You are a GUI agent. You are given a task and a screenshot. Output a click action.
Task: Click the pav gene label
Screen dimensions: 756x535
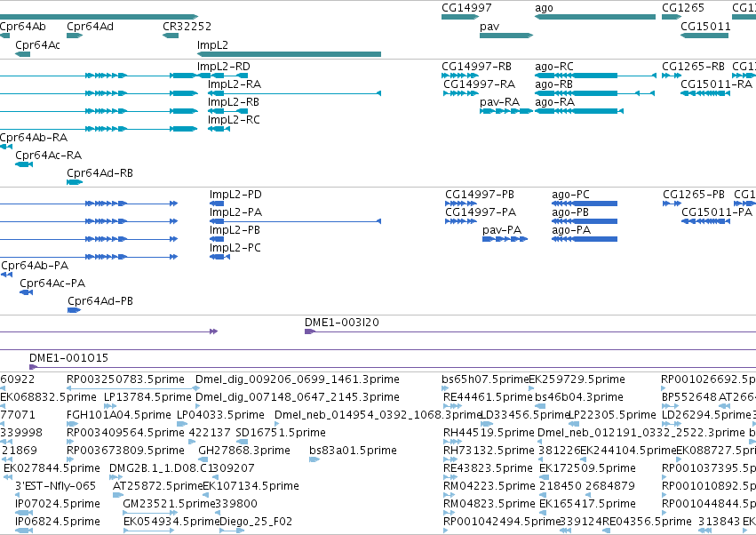coord(489,26)
